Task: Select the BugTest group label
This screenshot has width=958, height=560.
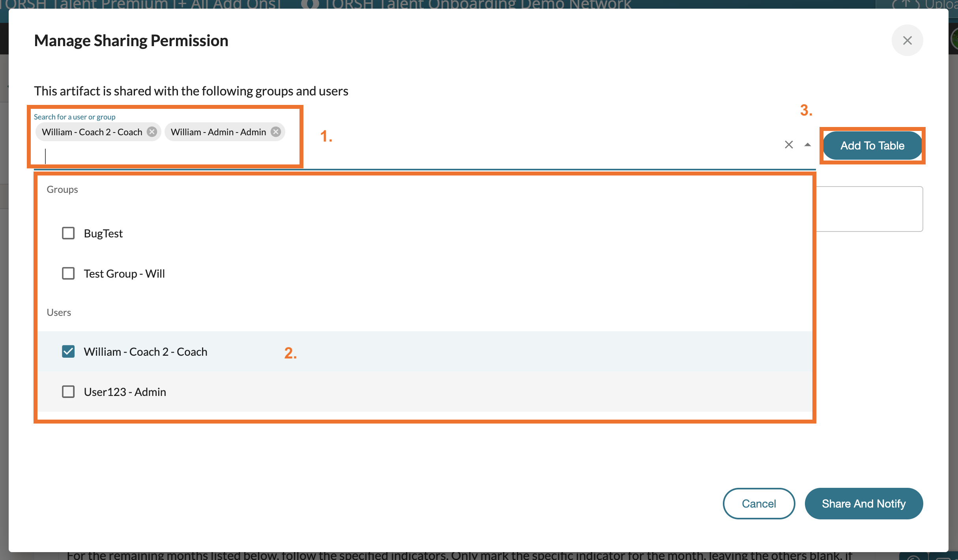Action: (103, 233)
